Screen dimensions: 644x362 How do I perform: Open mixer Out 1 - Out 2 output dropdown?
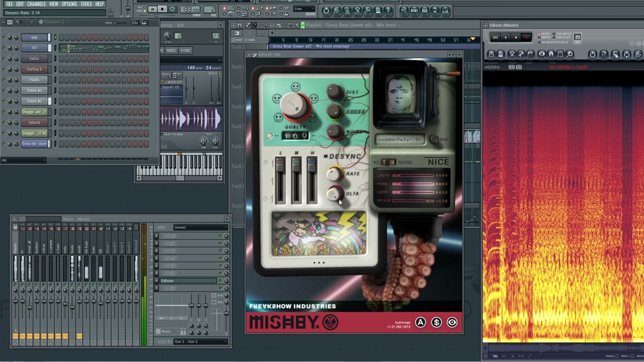click(200, 342)
